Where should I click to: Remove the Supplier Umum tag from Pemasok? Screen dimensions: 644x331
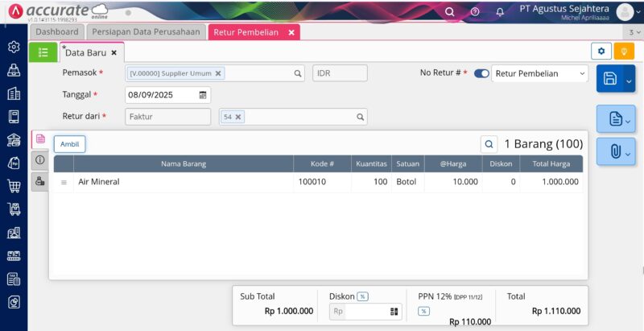218,73
